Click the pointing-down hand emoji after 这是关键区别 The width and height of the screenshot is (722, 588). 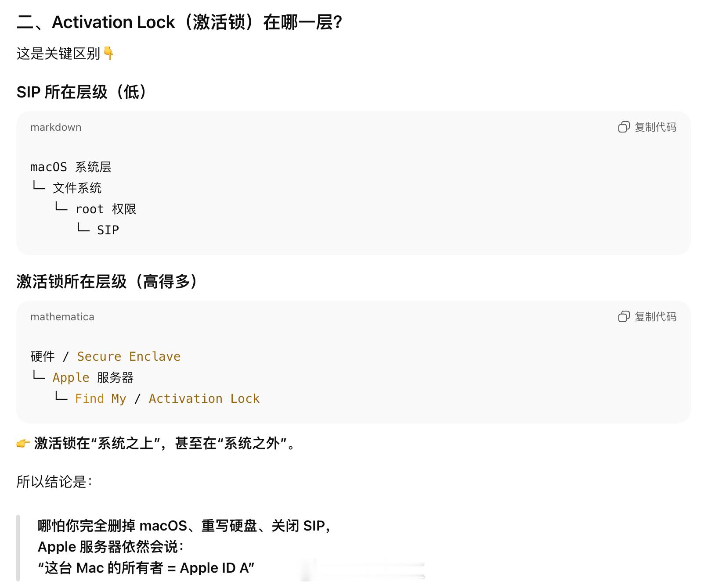tap(108, 54)
